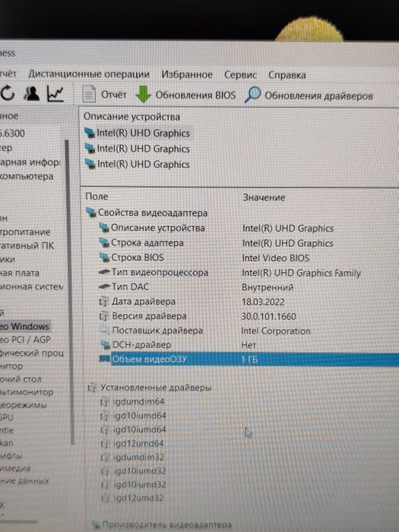Click the Обновления BIOS button label

point(195,95)
